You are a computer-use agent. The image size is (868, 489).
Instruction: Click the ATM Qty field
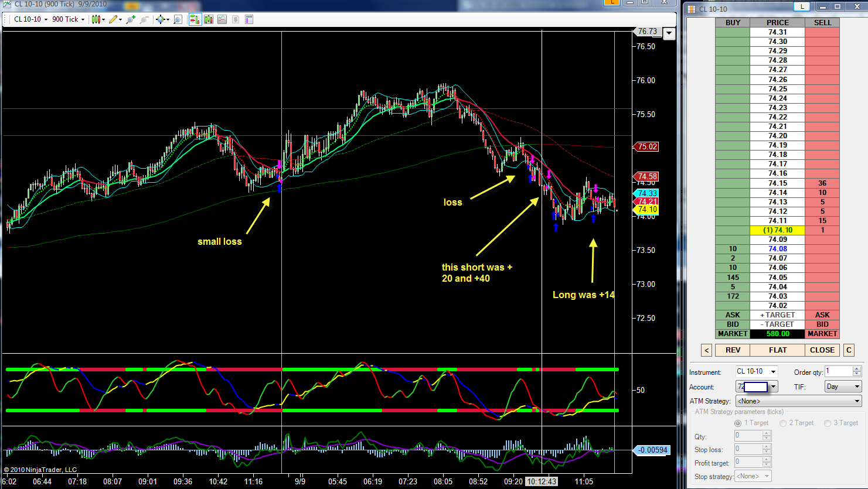(748, 436)
